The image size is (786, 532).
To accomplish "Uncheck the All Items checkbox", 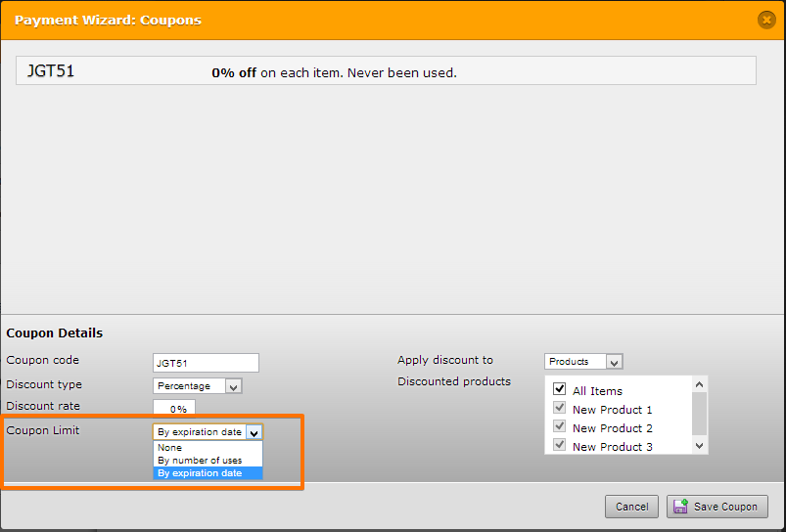I will [x=560, y=388].
